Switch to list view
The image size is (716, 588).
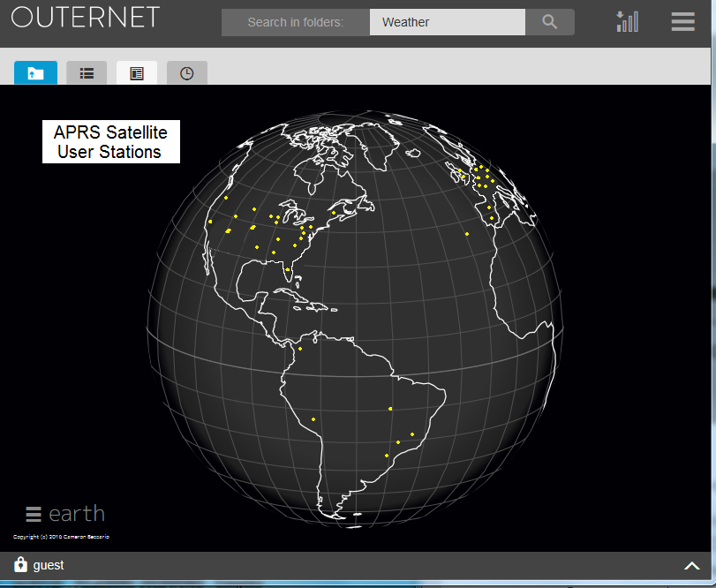coord(87,73)
